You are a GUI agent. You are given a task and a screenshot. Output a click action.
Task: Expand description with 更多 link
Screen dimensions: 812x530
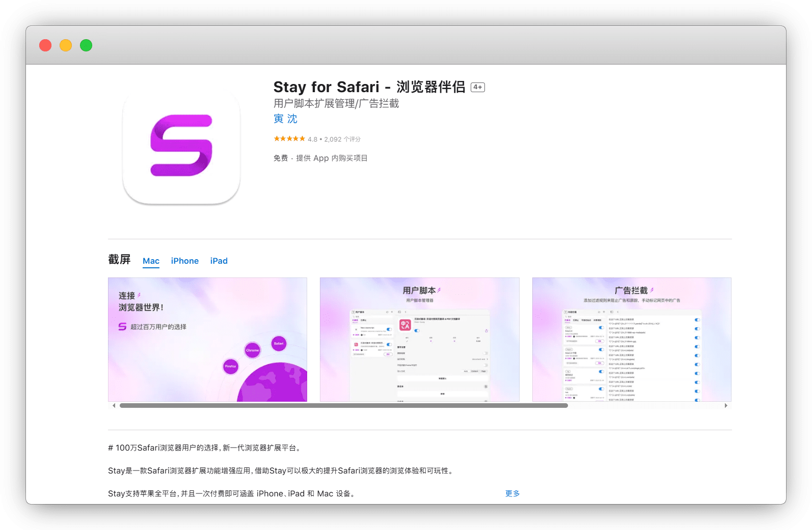point(512,493)
